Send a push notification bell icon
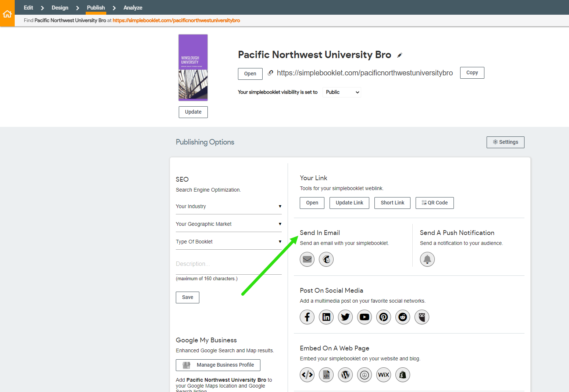 pos(427,259)
